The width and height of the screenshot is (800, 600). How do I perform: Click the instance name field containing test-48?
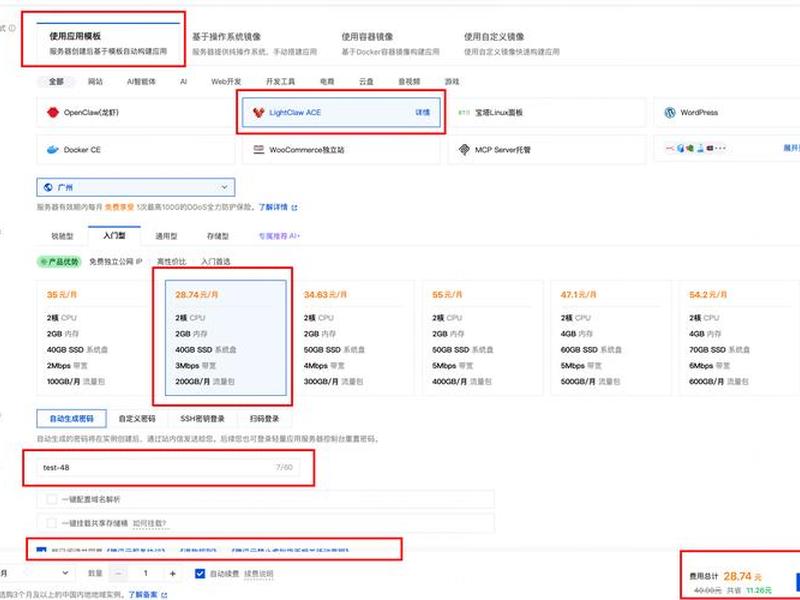click(x=168, y=467)
